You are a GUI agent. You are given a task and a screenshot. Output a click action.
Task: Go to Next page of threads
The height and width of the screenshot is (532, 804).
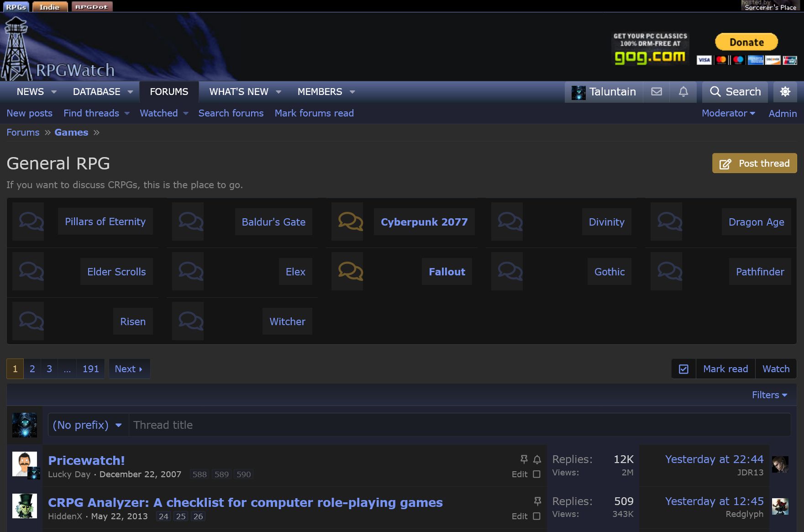pos(129,369)
